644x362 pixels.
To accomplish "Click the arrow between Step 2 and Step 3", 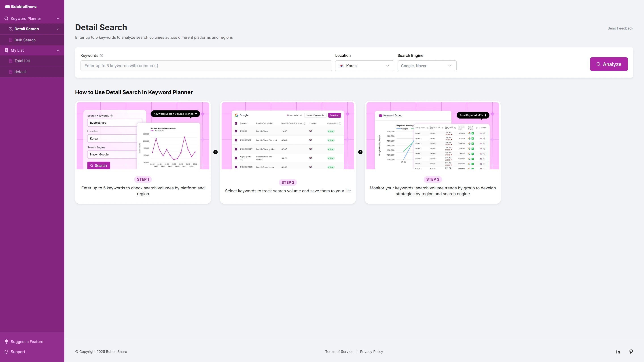I will click(360, 152).
